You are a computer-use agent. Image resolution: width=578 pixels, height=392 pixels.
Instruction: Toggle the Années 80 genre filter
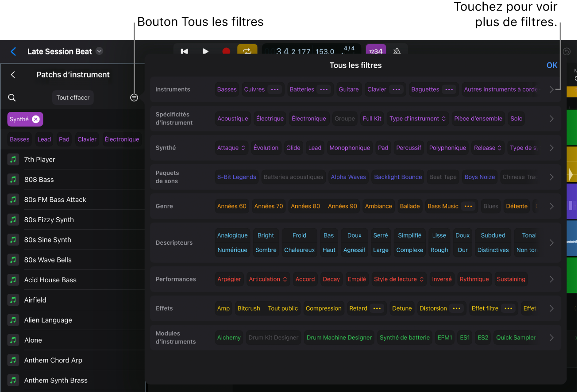(x=305, y=206)
